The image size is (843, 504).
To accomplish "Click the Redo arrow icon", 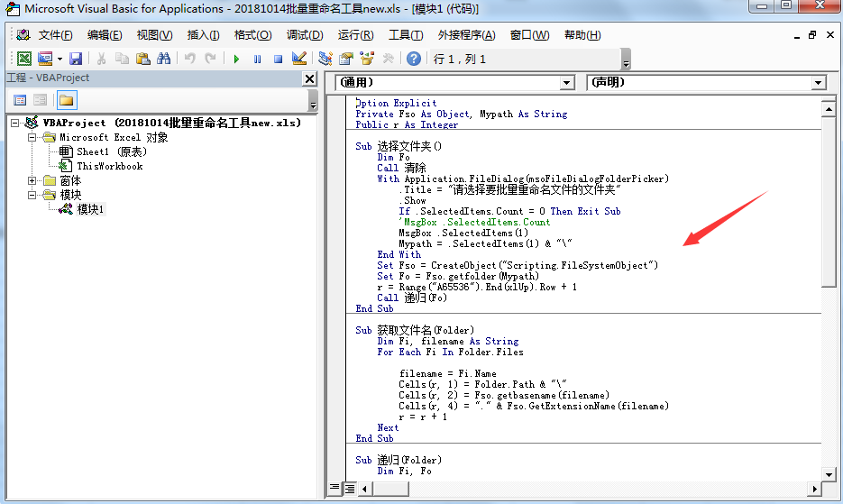I will click(x=210, y=59).
